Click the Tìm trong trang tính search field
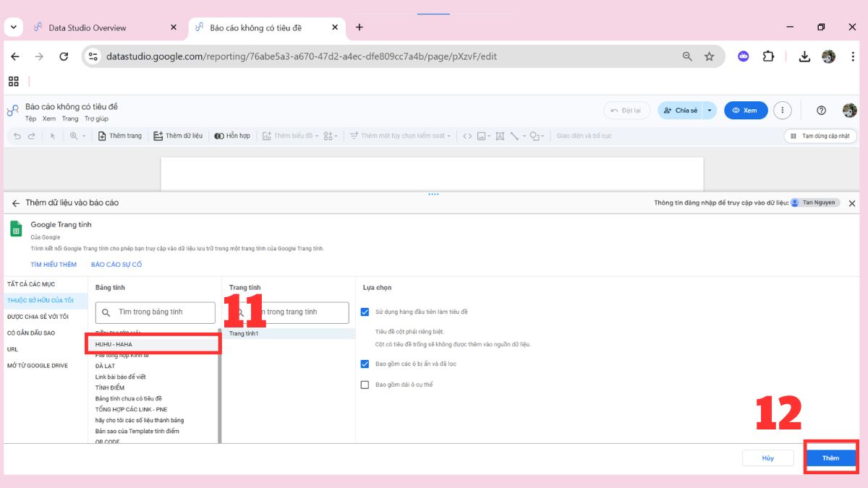Viewport: 868px width, 488px height. [x=289, y=312]
